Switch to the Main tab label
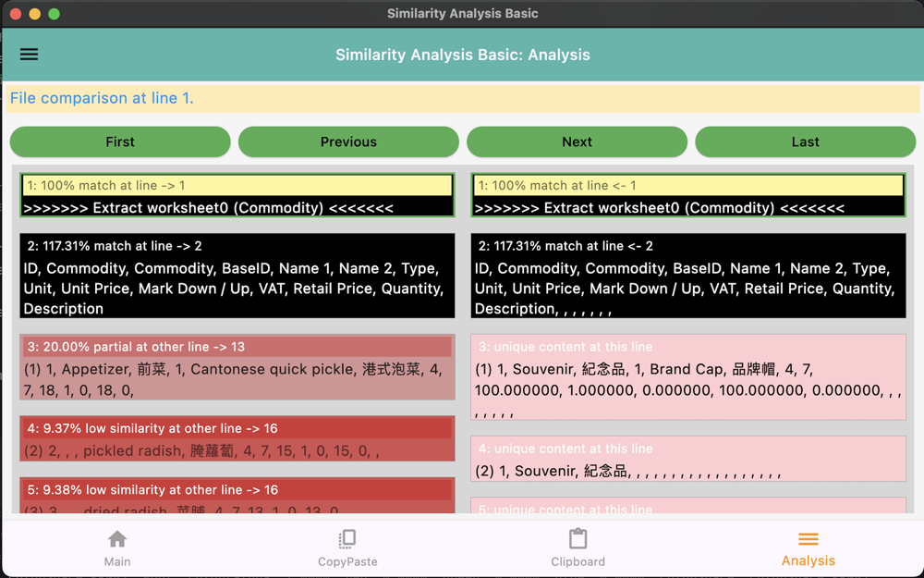Screen dimensions: 924x578 [117, 561]
